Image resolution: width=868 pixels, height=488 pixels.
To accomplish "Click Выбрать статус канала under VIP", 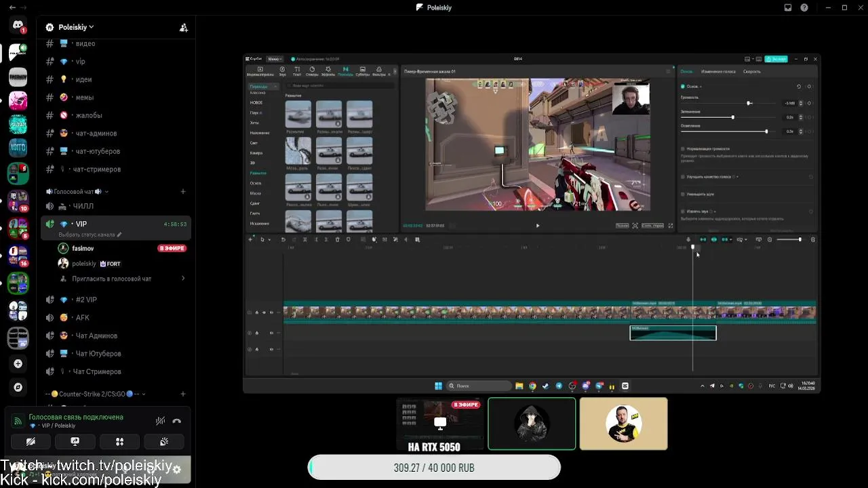I will click(x=92, y=235).
